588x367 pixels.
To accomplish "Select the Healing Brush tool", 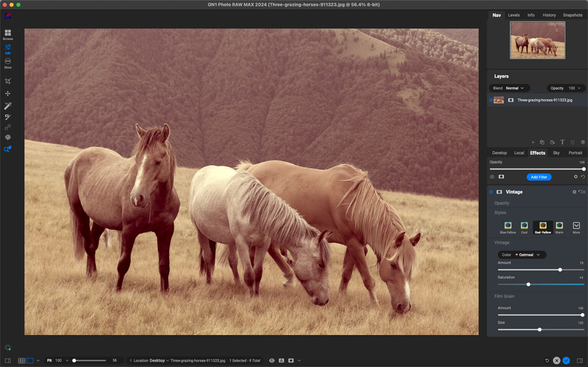I will click(x=8, y=127).
